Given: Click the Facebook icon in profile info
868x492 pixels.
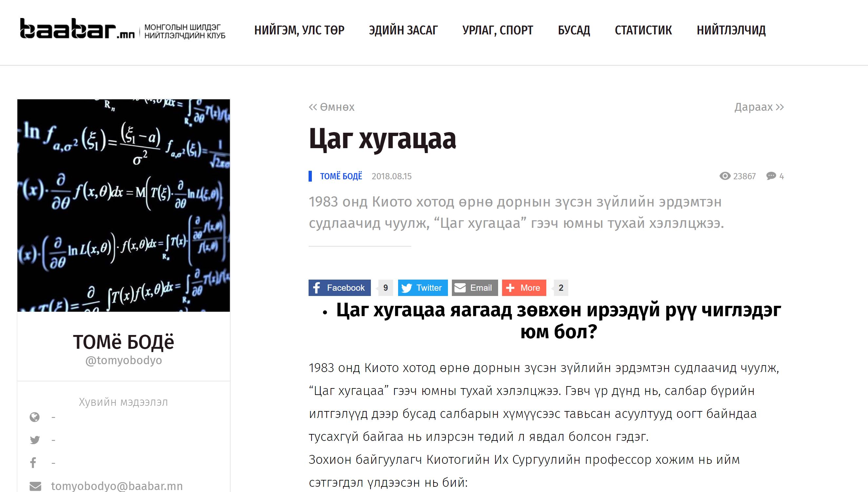Looking at the screenshot, I should 33,462.
